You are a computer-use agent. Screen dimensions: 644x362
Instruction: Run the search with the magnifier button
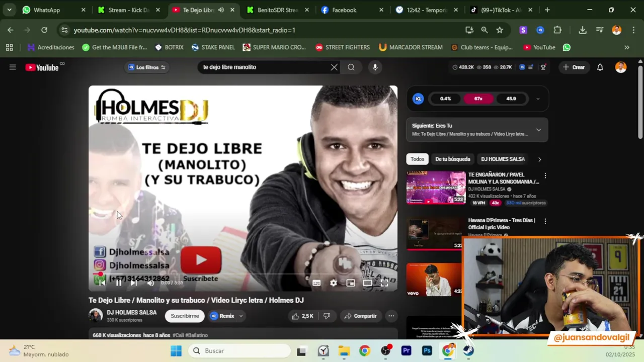pos(351,67)
